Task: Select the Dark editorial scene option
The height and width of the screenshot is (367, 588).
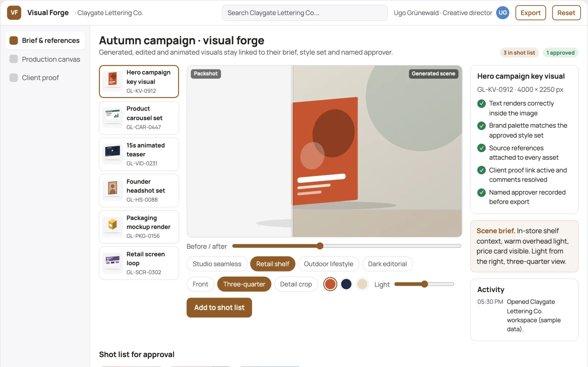Action: point(387,264)
